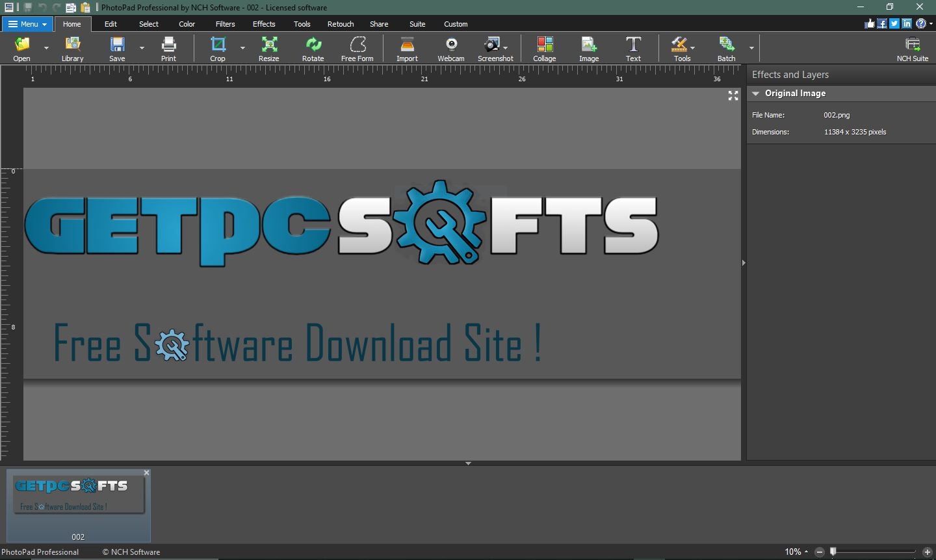Image resolution: width=936 pixels, height=560 pixels.
Task: Close the 002 thumbnail
Action: [x=146, y=473]
